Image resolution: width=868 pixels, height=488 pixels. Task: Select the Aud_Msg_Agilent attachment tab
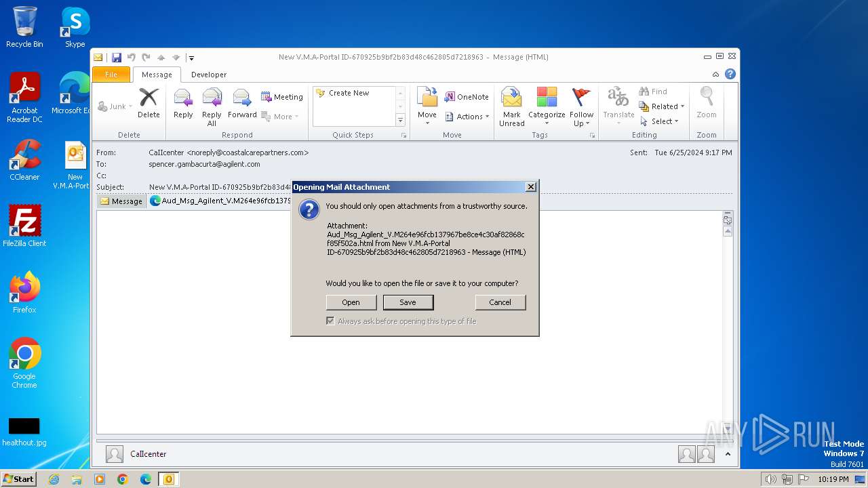pos(220,201)
